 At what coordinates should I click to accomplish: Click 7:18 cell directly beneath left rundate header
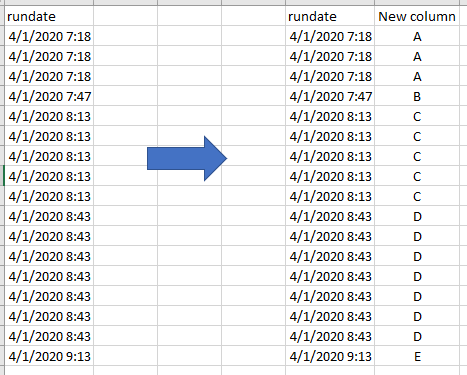click(x=49, y=36)
